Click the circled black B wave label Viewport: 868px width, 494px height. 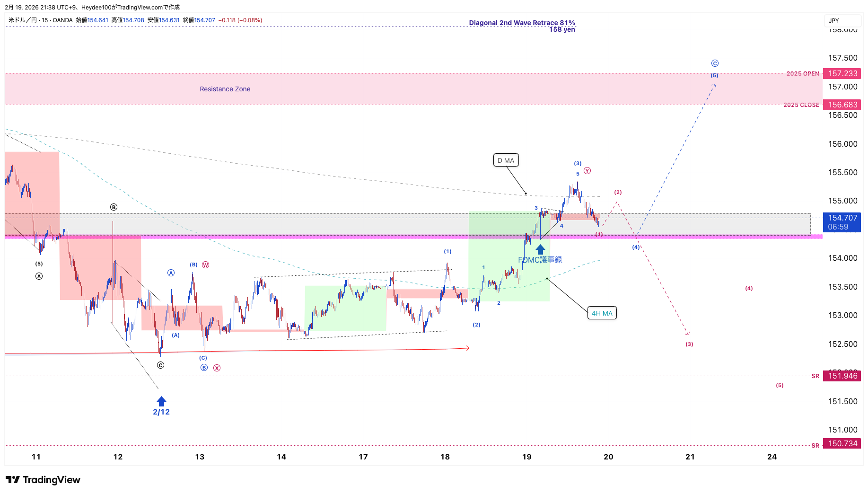tap(114, 207)
